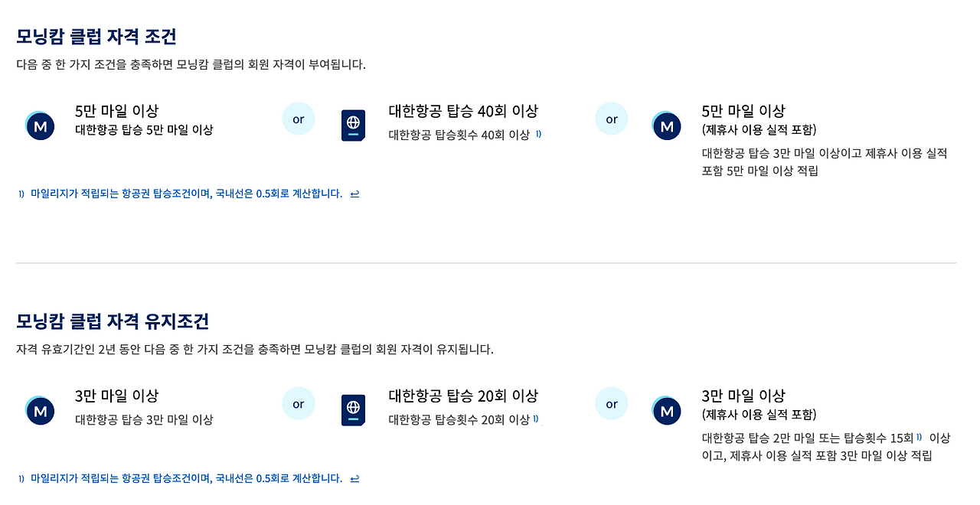Click the passport icon next to 탑승 20회 이상
The image size is (980, 505).
click(353, 410)
